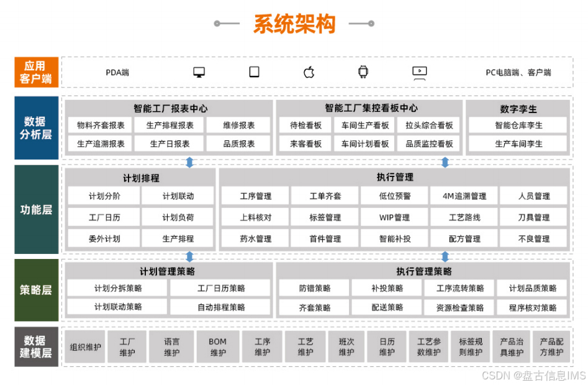Click 防错策略 box

pyautogui.click(x=314, y=288)
